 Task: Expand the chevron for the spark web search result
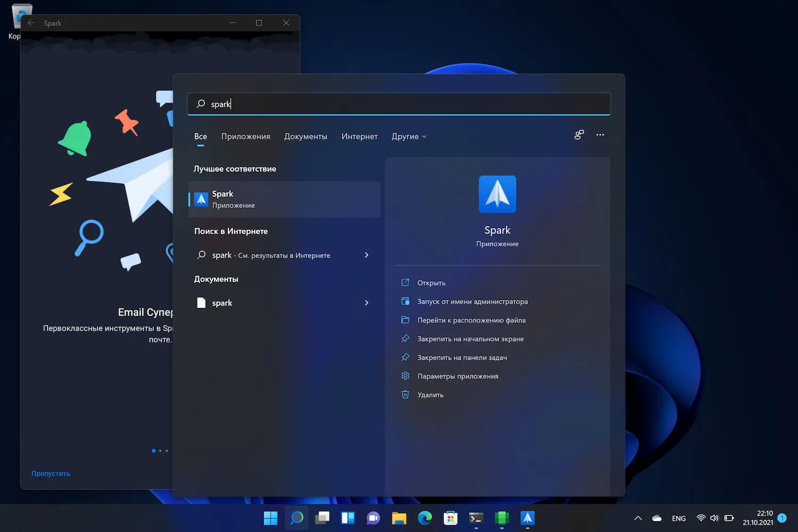coord(367,255)
